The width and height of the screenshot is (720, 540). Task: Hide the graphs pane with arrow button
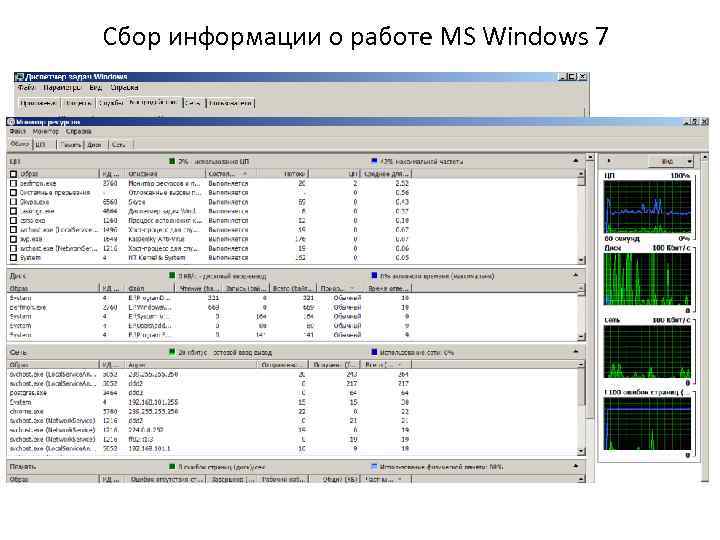[609, 161]
